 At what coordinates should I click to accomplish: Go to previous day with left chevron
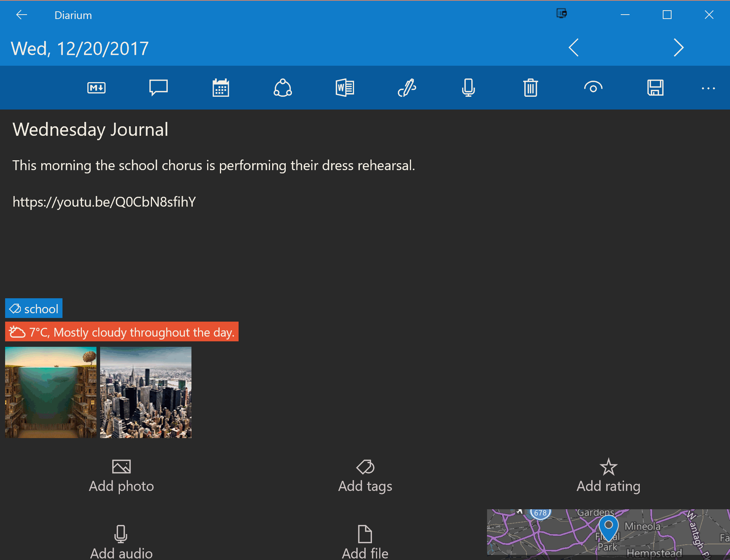[x=574, y=47]
